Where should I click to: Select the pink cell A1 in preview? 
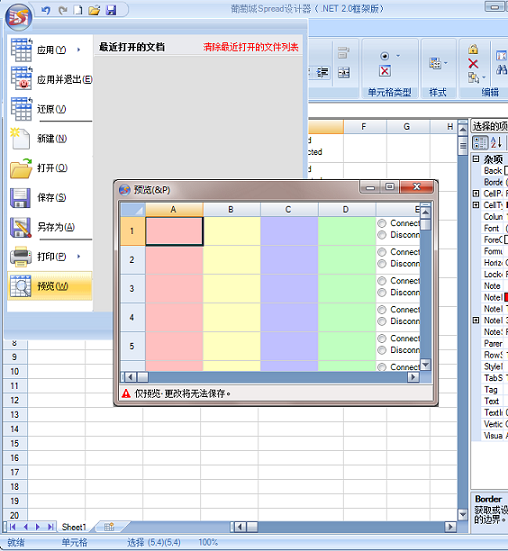(x=174, y=231)
